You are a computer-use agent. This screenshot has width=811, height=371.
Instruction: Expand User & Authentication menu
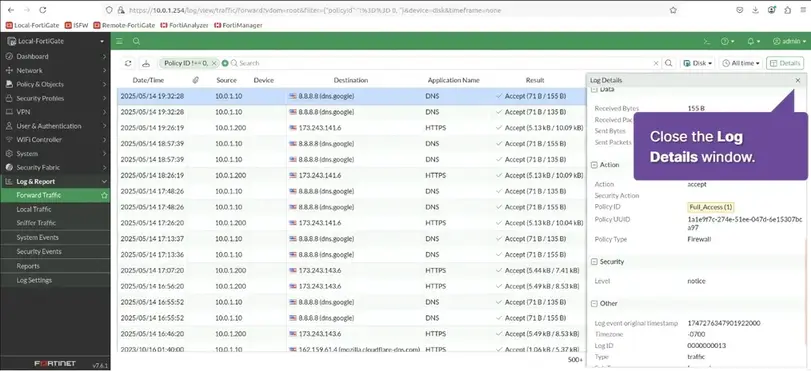click(55, 126)
